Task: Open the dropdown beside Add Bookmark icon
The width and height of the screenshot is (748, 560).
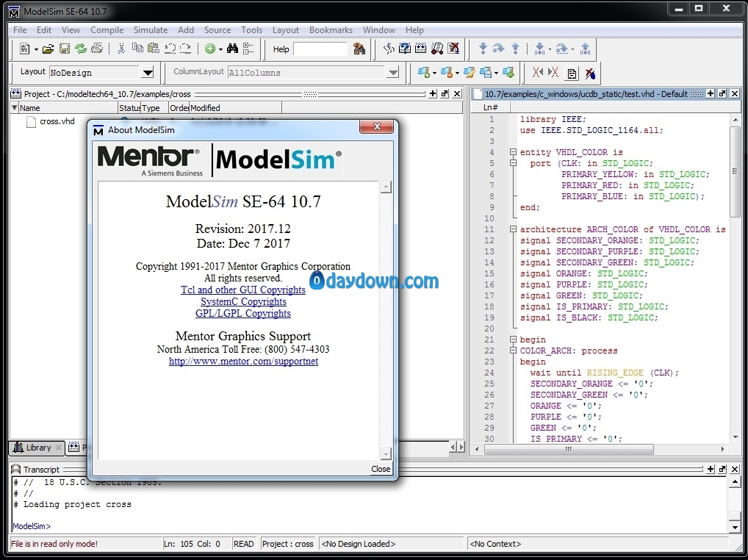Action: (x=434, y=73)
